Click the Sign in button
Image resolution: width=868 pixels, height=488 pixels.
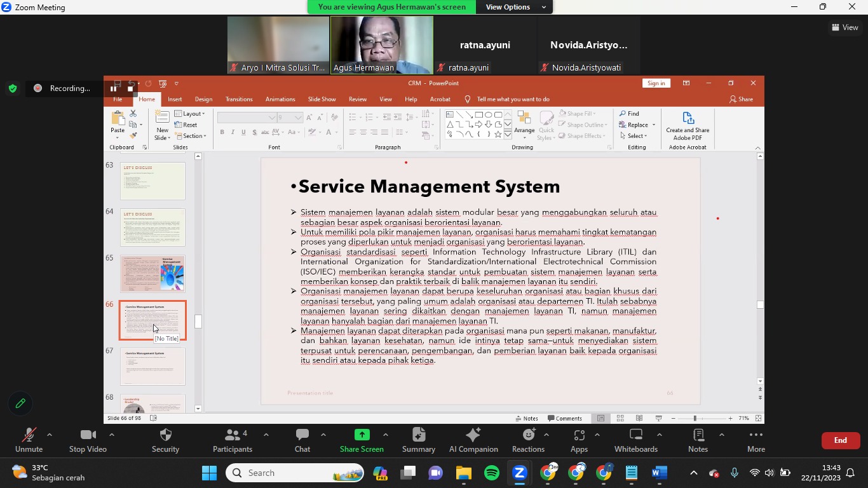(656, 83)
